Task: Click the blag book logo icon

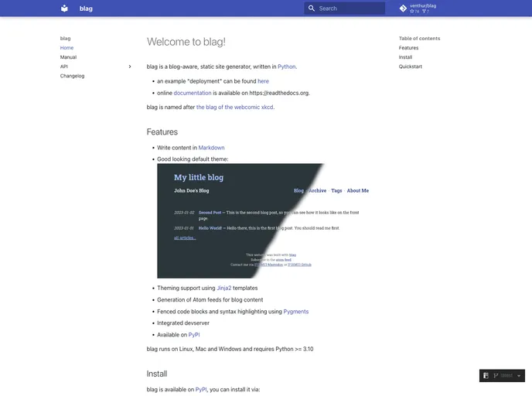Action: pos(64,9)
